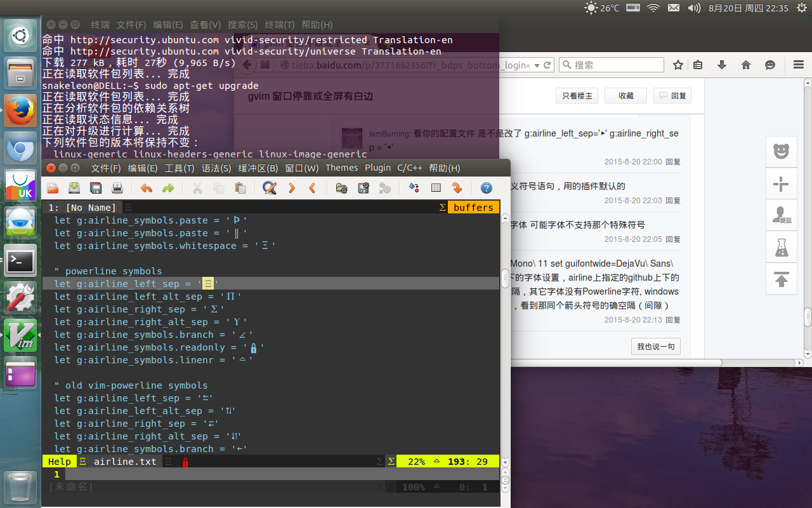Click the Save all files floppy icon

[96, 188]
